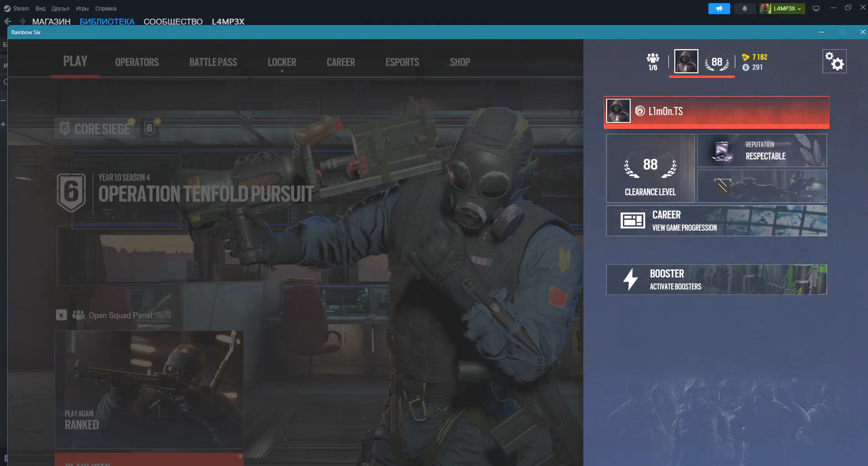
Task: Click the Steam back arrow
Action: click(x=8, y=21)
